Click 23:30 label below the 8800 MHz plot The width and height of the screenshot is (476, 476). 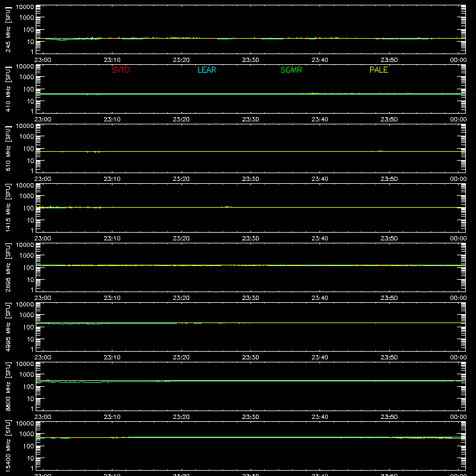[250, 417]
